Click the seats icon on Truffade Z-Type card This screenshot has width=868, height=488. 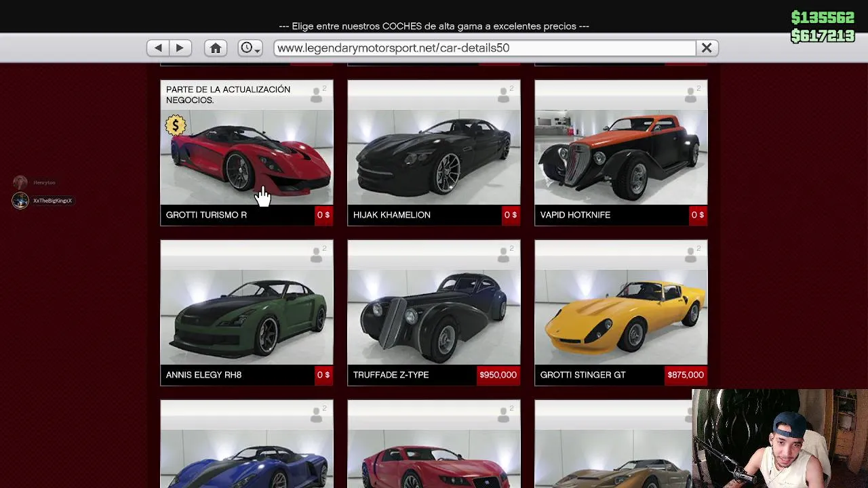tap(505, 254)
